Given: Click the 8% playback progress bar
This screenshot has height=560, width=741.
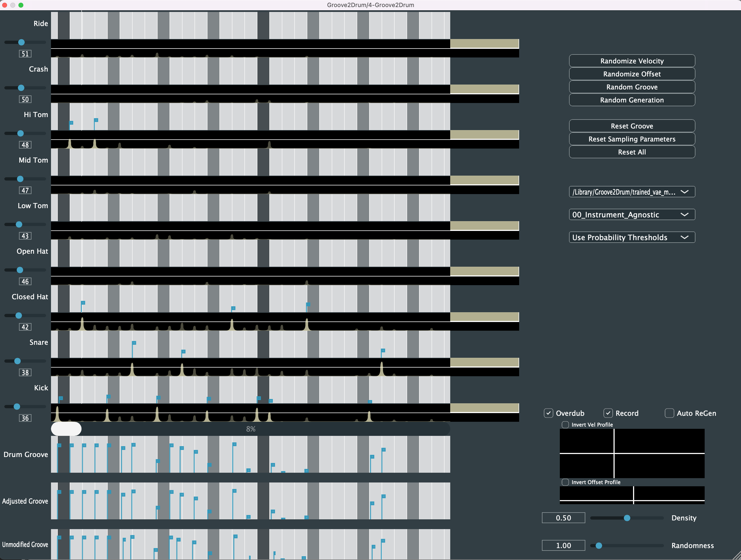Looking at the screenshot, I should pyautogui.click(x=251, y=429).
